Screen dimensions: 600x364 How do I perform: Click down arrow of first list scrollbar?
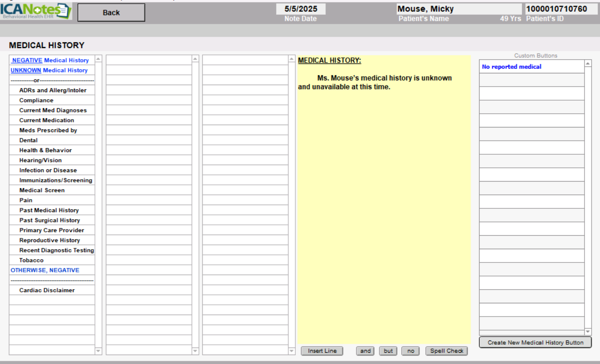coord(98,351)
